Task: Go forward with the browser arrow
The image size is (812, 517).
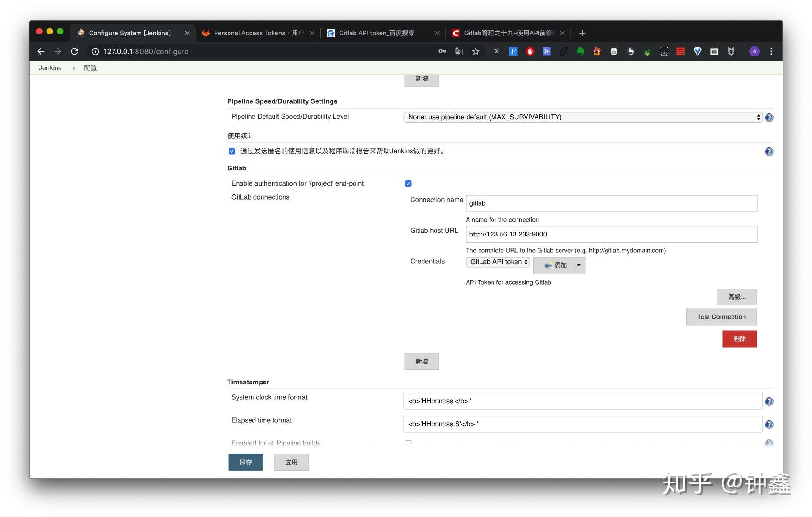Action: 57,51
